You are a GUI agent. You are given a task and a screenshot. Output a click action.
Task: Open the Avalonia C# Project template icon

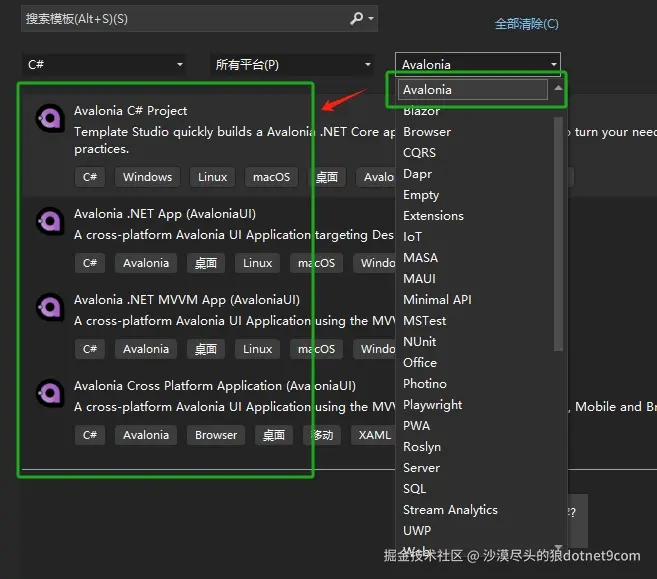pos(50,119)
